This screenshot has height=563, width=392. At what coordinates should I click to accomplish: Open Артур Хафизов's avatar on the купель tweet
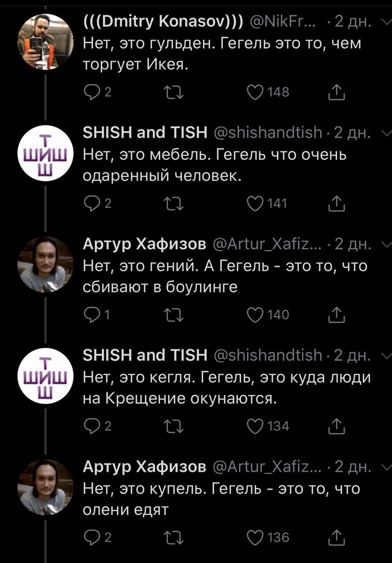pyautogui.click(x=46, y=487)
